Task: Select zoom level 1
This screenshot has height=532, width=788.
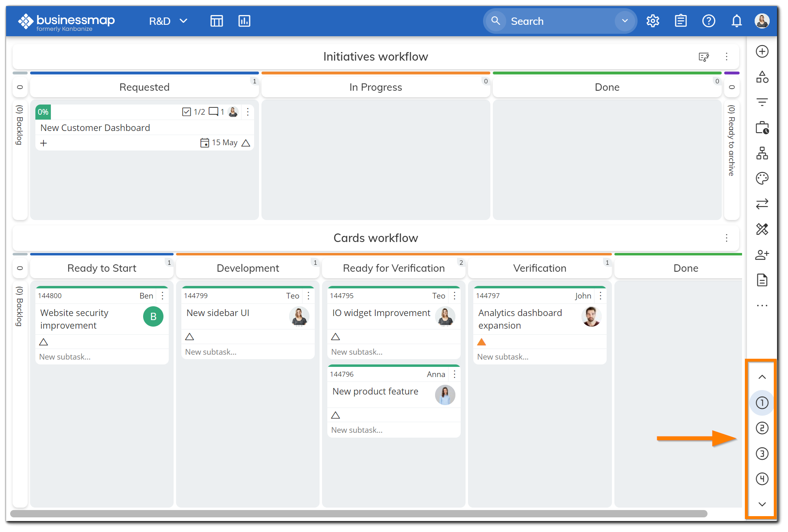Action: coord(762,403)
